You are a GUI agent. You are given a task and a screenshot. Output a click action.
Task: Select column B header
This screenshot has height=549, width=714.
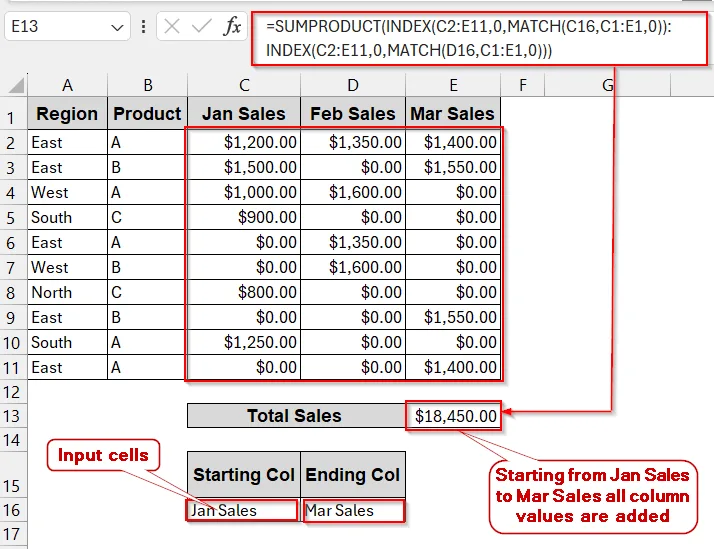(x=148, y=85)
